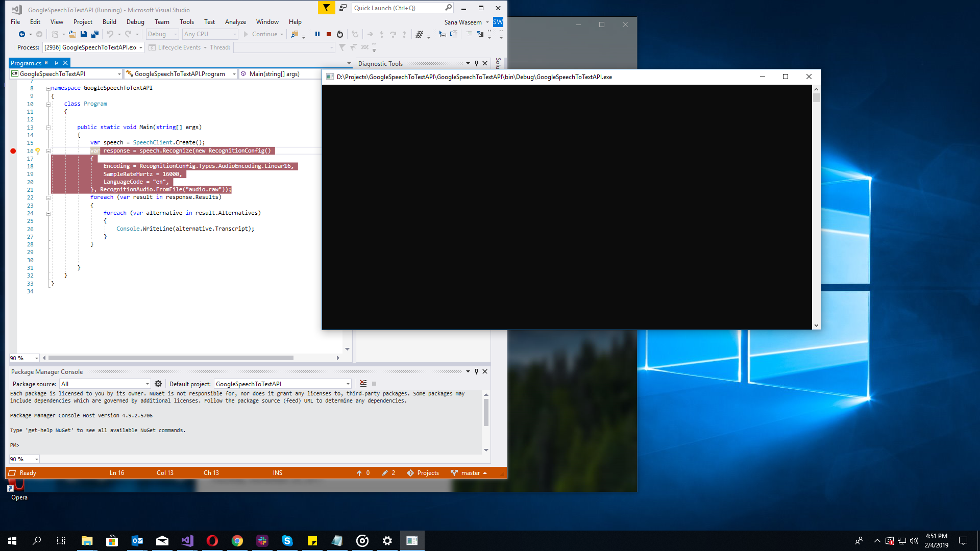Click the Find in Files toolbar icon
The image size is (980, 551).
(x=295, y=34)
